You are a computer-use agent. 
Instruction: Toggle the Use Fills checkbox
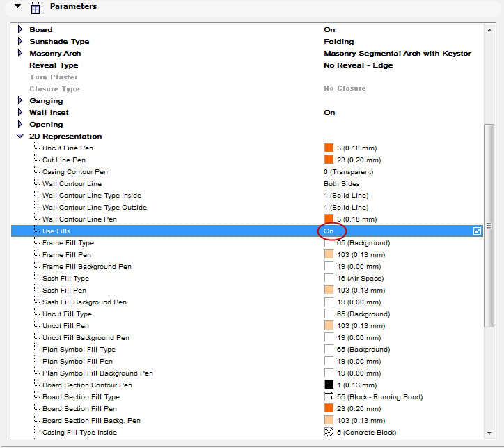(477, 231)
